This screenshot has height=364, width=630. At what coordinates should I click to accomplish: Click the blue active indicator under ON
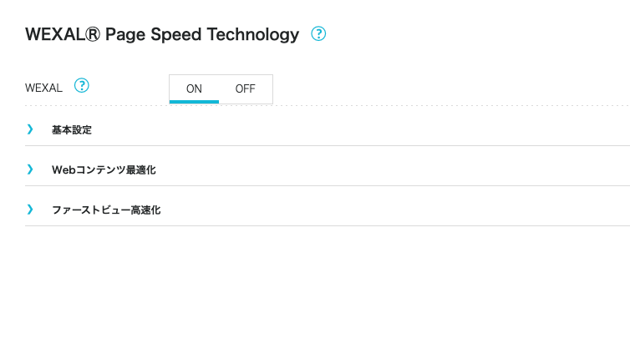194,102
